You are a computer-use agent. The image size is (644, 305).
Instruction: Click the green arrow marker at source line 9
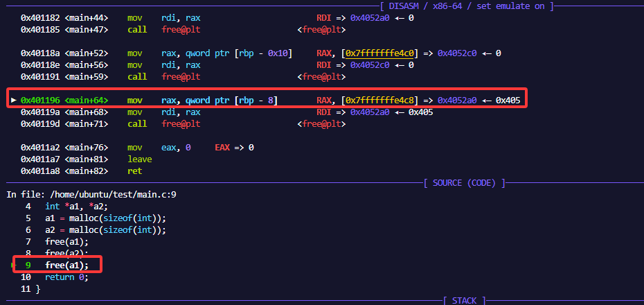[x=14, y=265]
